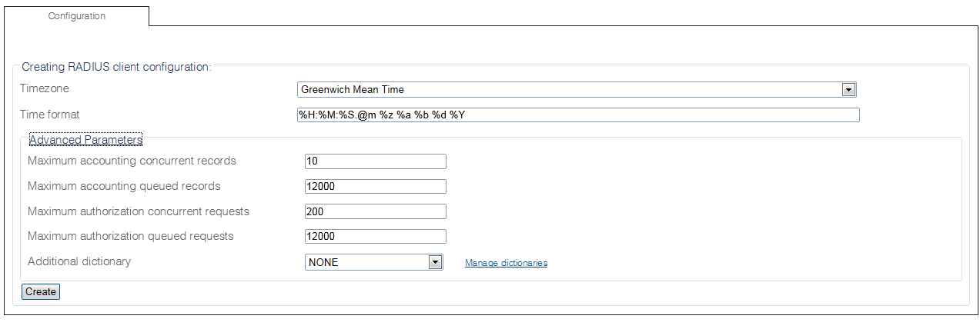
Task: Click the Time format label
Action: [50, 115]
